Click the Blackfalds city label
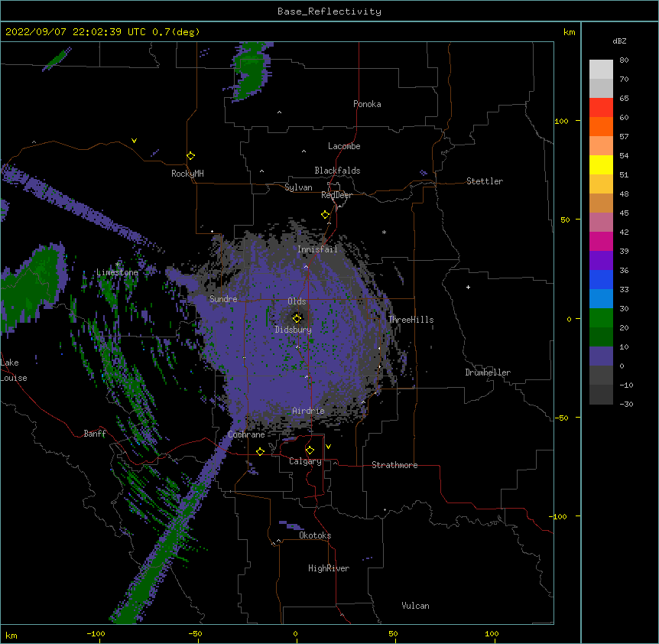Image resolution: width=659 pixels, height=644 pixels. (x=337, y=171)
